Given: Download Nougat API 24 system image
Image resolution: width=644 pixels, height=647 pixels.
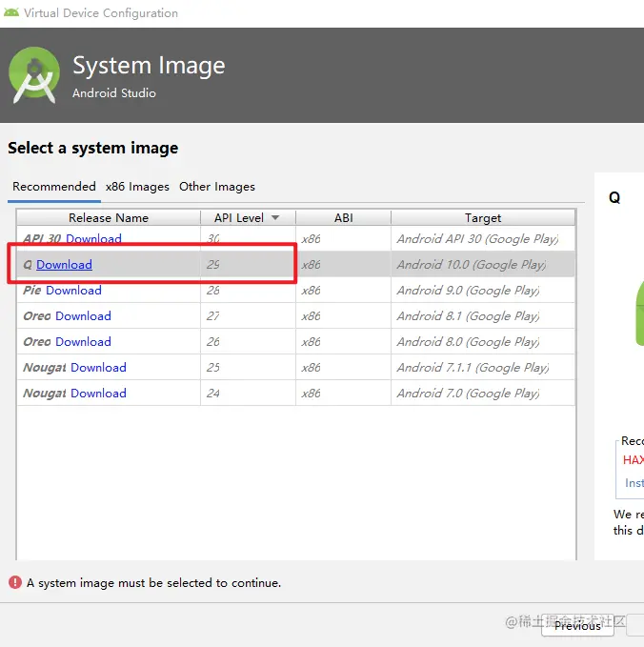Looking at the screenshot, I should coord(98,394).
